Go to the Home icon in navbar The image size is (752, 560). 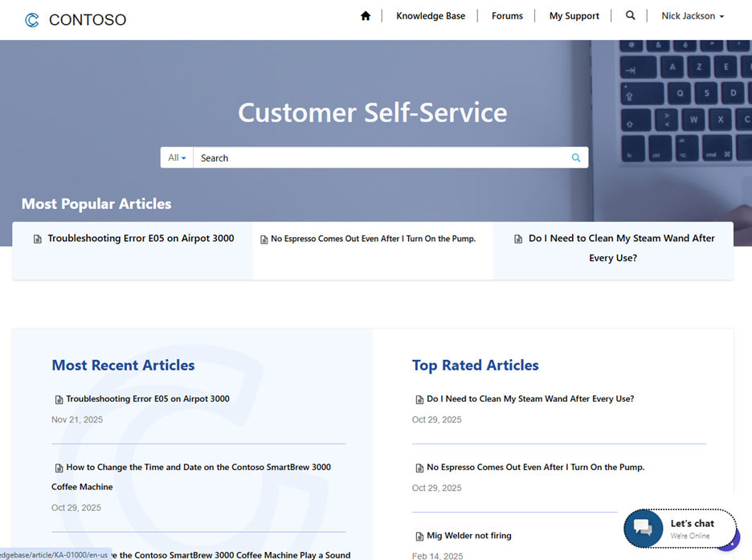click(366, 16)
